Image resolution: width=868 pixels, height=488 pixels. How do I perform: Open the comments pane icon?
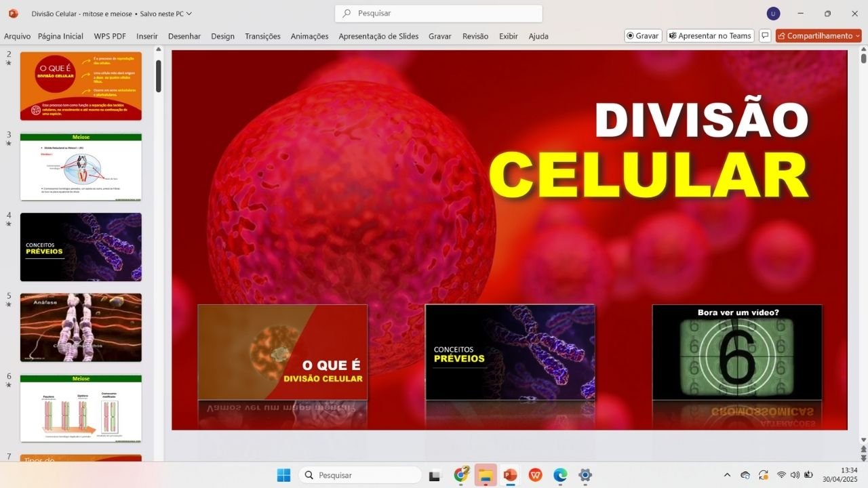765,36
